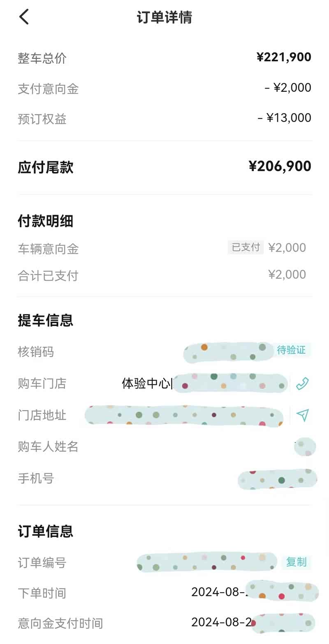Tap the 车辆意向金 label
329x644 pixels.
(48, 249)
